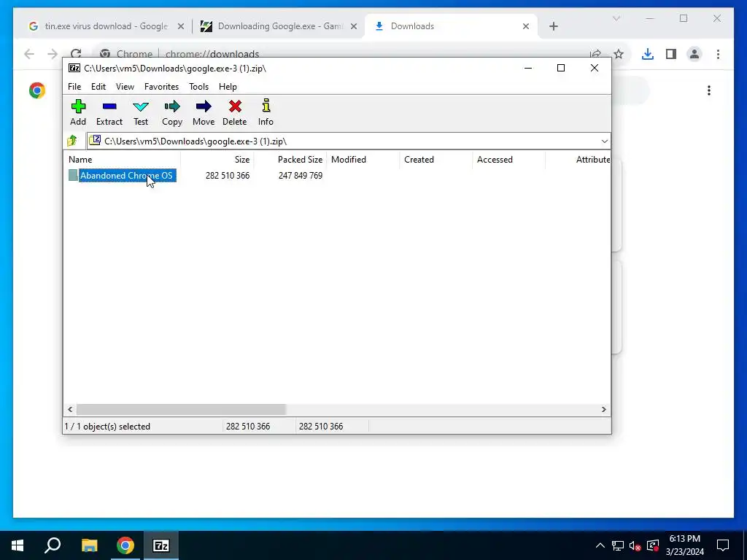The image size is (747, 560).
Task: Open the View menu
Action: (x=125, y=87)
